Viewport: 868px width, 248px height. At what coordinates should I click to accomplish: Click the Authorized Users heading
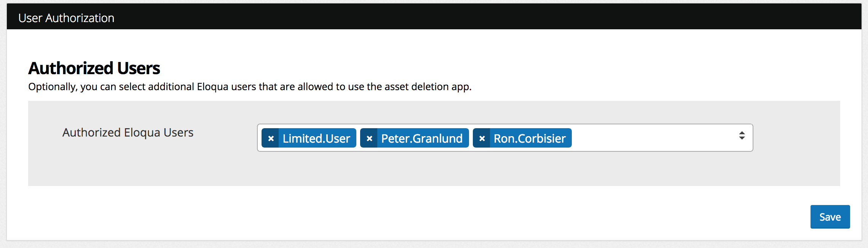(94, 68)
